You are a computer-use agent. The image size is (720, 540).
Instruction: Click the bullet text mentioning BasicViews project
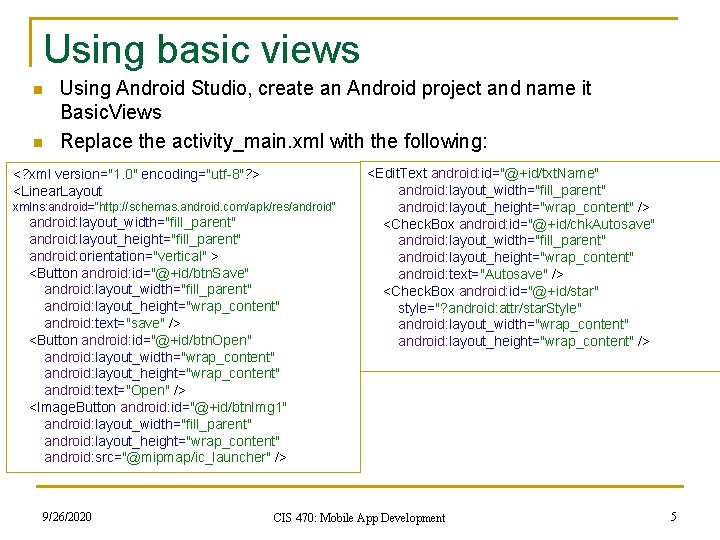tap(326, 100)
